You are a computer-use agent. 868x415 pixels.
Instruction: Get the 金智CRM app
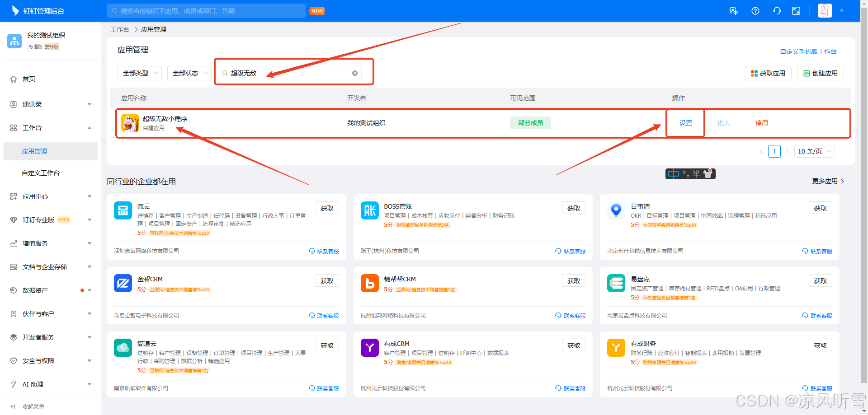pyautogui.click(x=327, y=281)
